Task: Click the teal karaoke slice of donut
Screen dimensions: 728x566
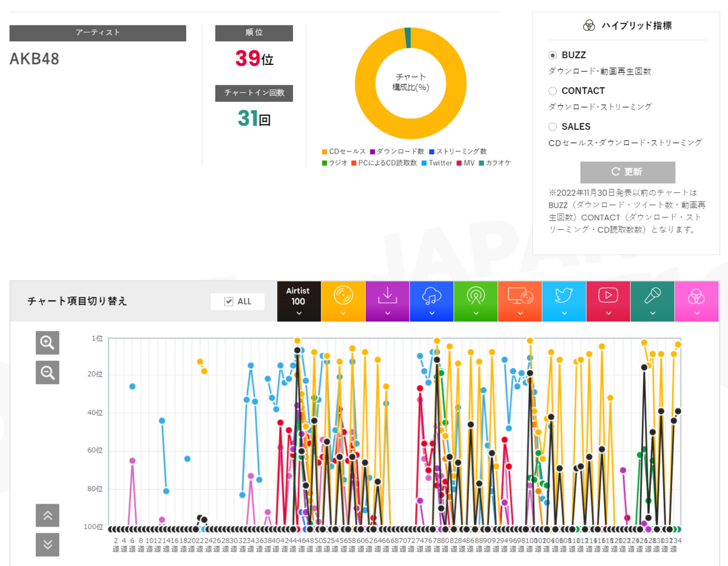Action: pyautogui.click(x=408, y=38)
